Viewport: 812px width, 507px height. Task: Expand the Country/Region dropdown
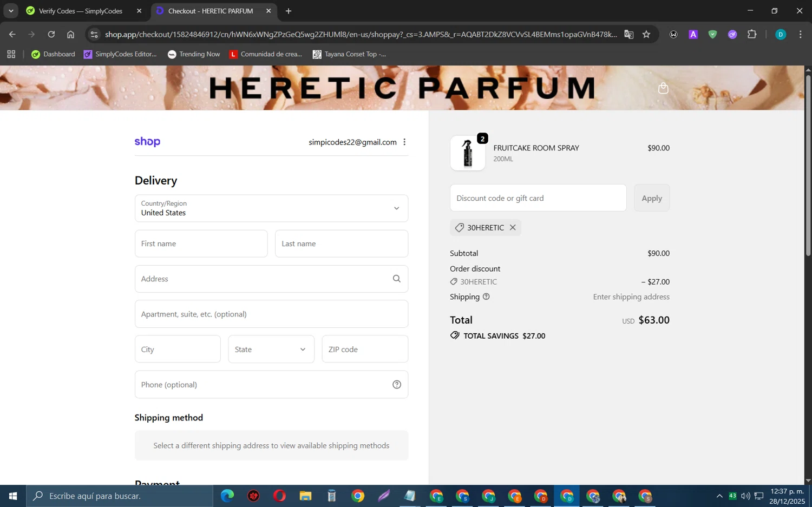tap(271, 208)
